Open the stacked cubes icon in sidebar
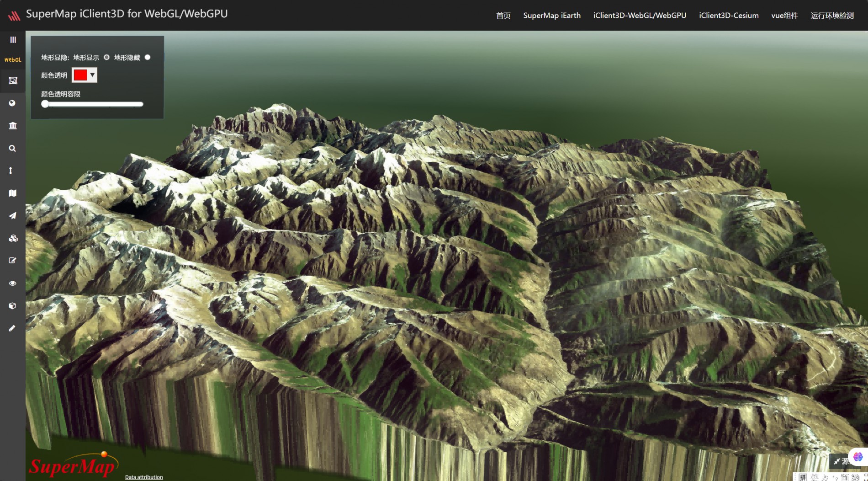 click(x=13, y=238)
